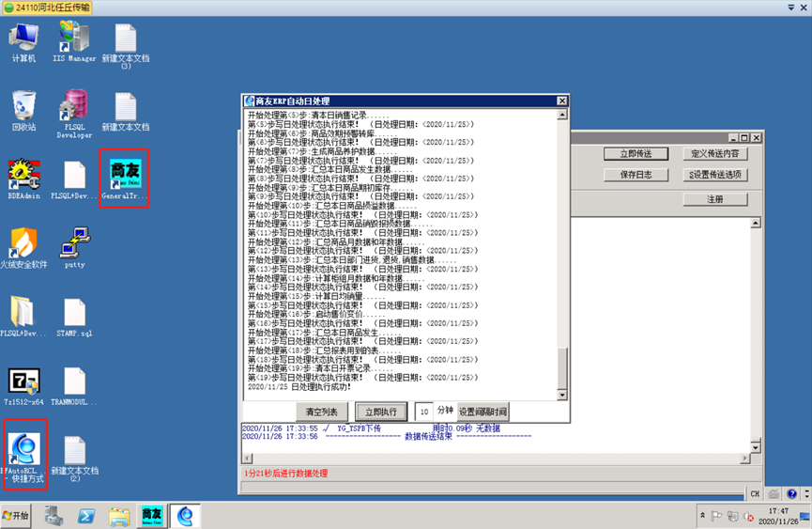Open File Explorer from the taskbar
The width and height of the screenshot is (812, 529).
pos(119,516)
